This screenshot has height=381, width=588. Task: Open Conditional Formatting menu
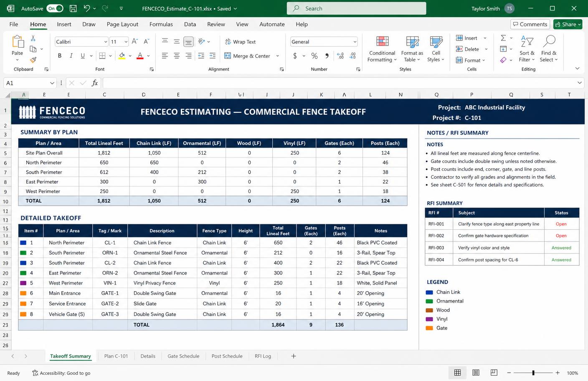pos(382,49)
